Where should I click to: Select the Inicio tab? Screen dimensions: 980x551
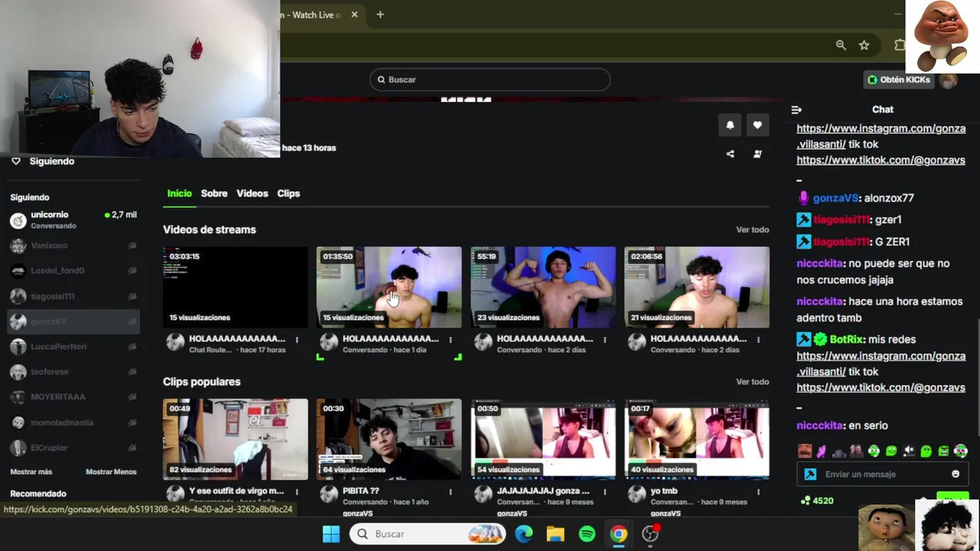179,194
